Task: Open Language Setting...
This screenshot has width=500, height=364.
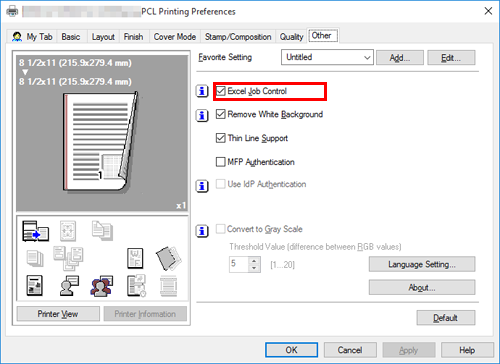Action: point(422,264)
